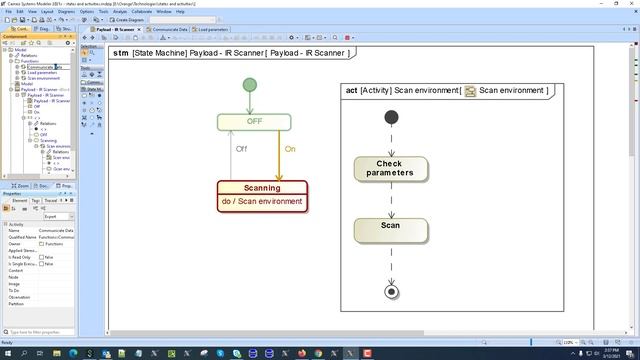Select the initial pseudostate tool in palette

[99, 96]
